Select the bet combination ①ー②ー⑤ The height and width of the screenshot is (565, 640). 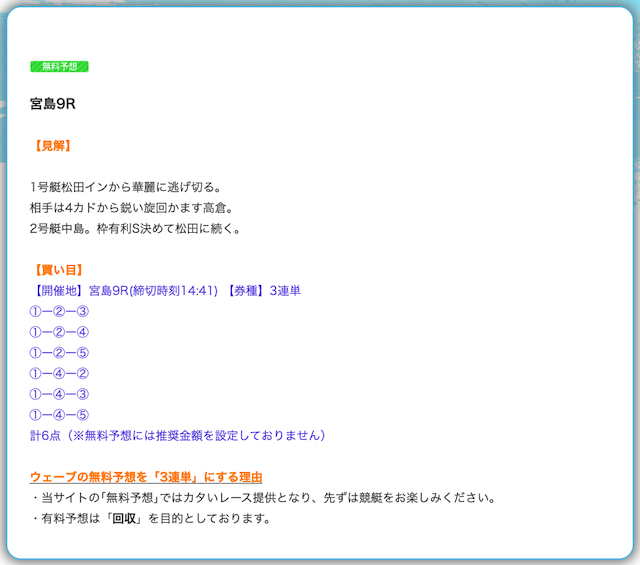pos(59,353)
